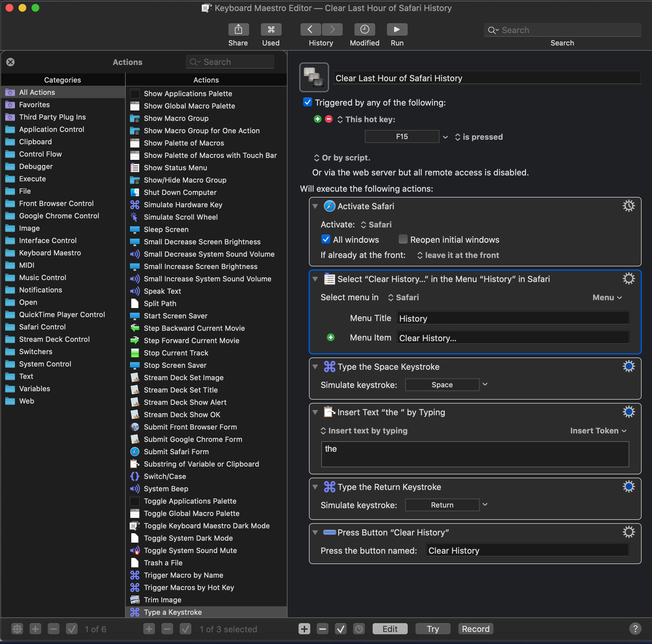
Task: Select Submit Safari Form action
Action: coord(206,452)
